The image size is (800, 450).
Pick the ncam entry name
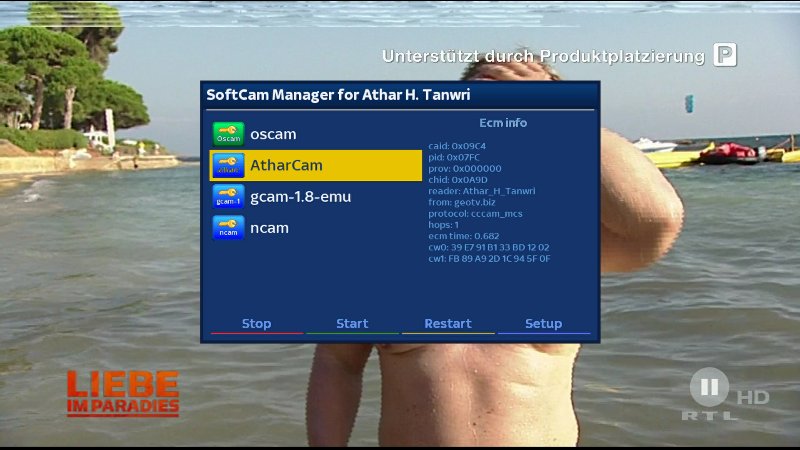tap(269, 228)
